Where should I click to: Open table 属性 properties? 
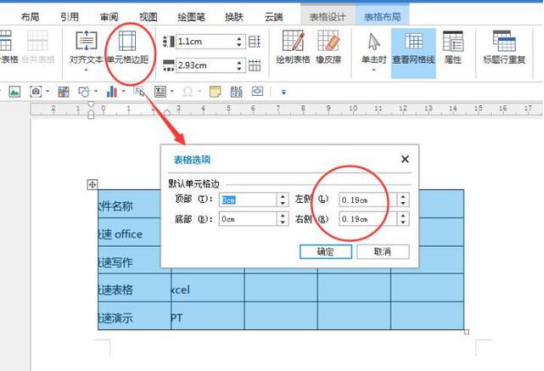pyautogui.click(x=453, y=47)
